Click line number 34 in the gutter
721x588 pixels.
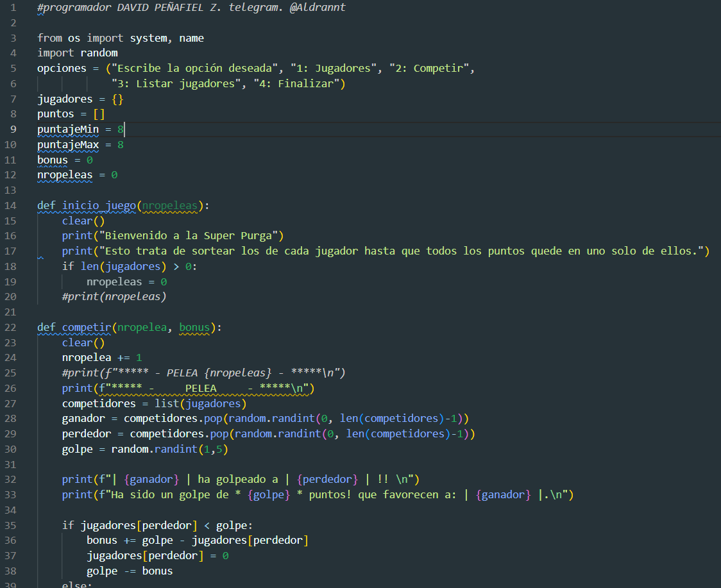coord(10,510)
